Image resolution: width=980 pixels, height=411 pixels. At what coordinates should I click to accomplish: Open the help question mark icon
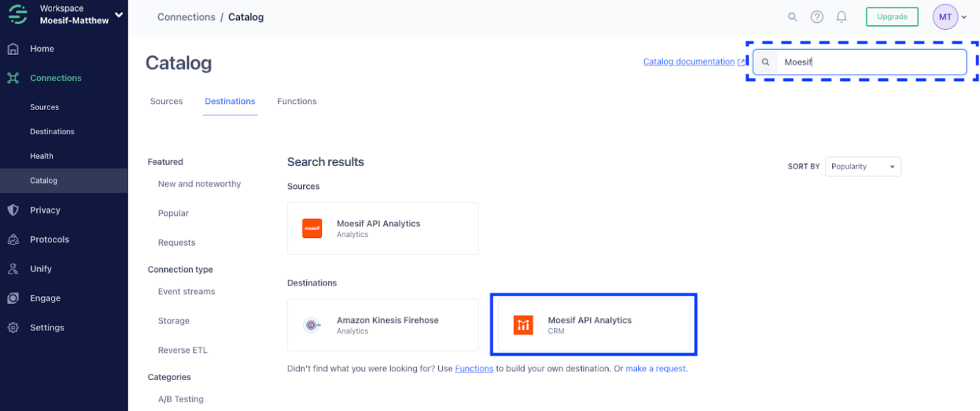point(817,17)
